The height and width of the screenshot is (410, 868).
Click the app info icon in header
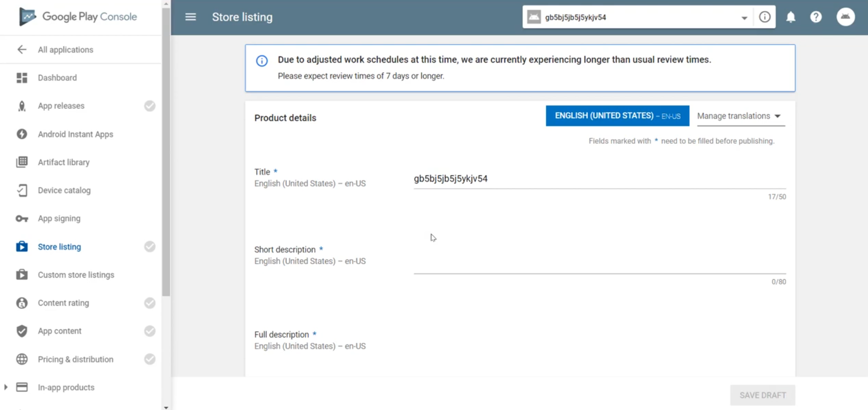pyautogui.click(x=764, y=17)
